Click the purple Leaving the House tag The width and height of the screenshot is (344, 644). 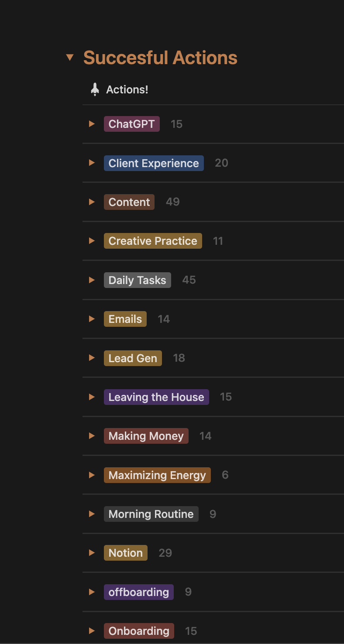tap(156, 397)
